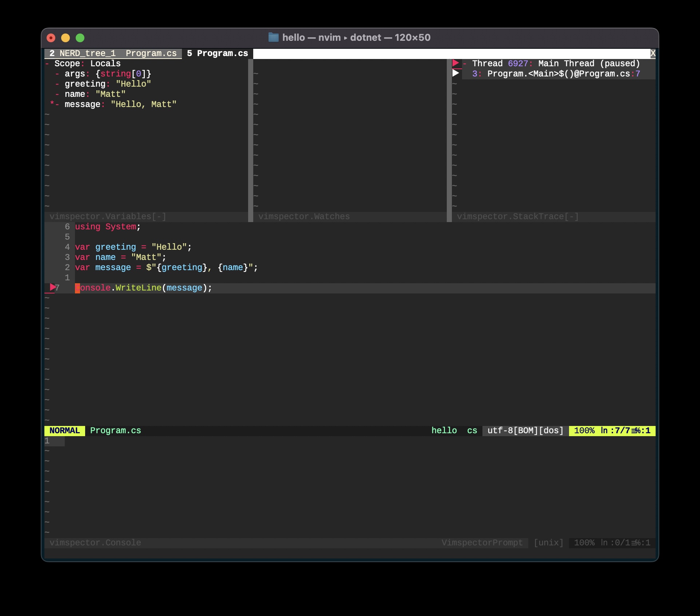Click the message argument in WriteLine
Viewport: 700px width, 616px height.
click(184, 288)
